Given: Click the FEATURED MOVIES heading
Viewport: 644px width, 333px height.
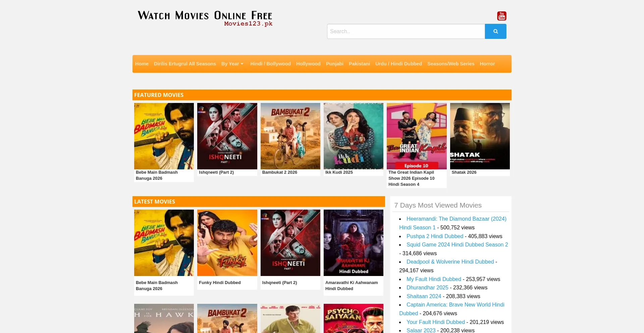Looking at the screenshot, I should click(159, 95).
